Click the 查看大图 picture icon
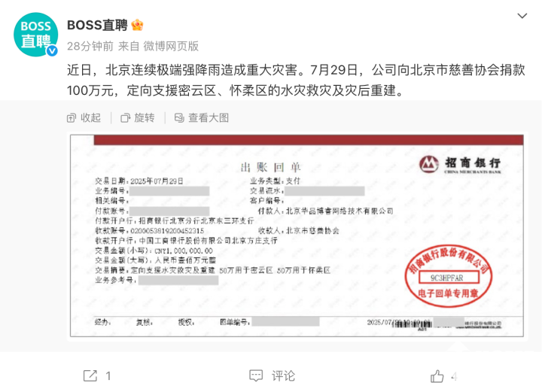542x392 pixels. 179,118
